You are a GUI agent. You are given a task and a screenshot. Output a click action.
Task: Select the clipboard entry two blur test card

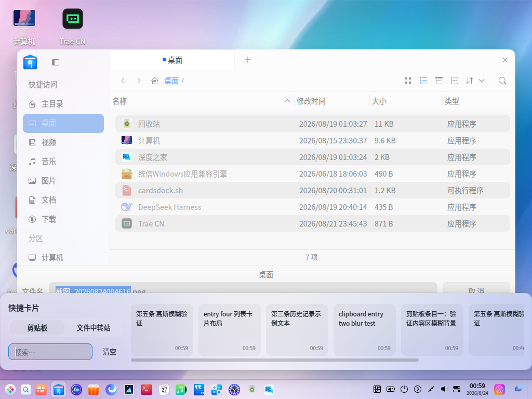364,330
